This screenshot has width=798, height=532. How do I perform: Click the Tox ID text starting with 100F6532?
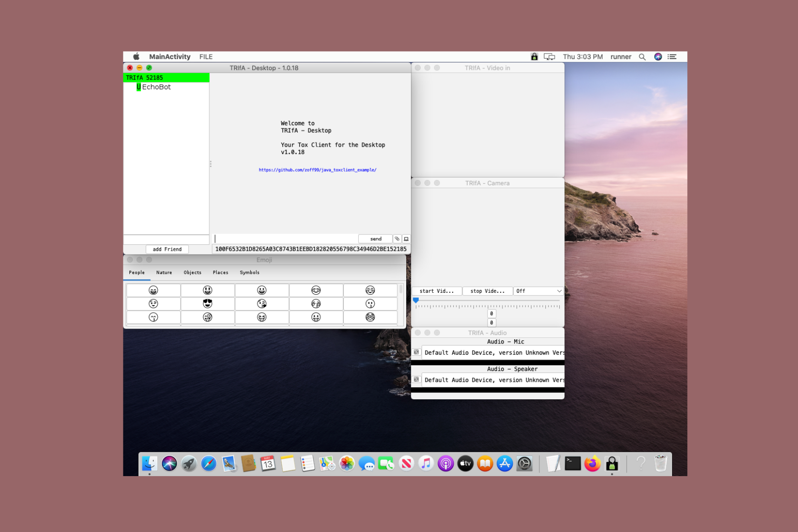(311, 249)
